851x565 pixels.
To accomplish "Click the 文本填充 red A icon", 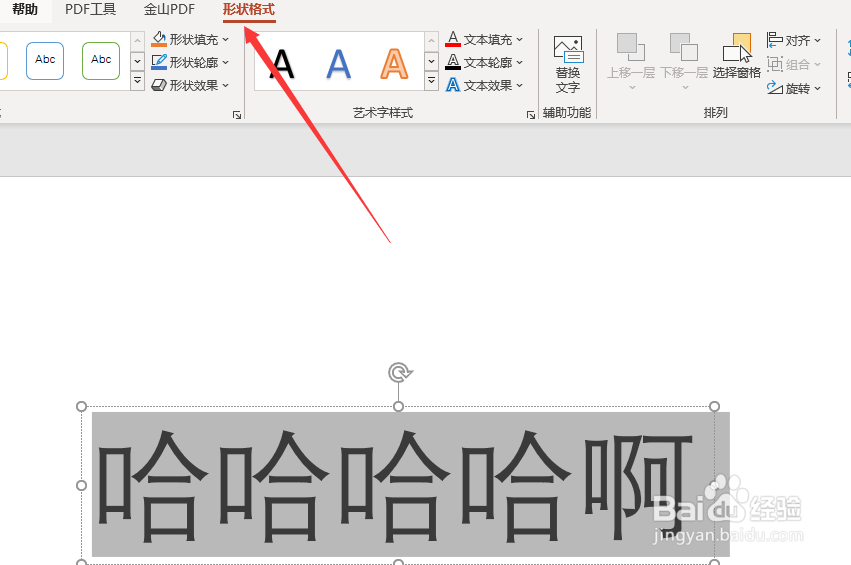I will tap(453, 39).
